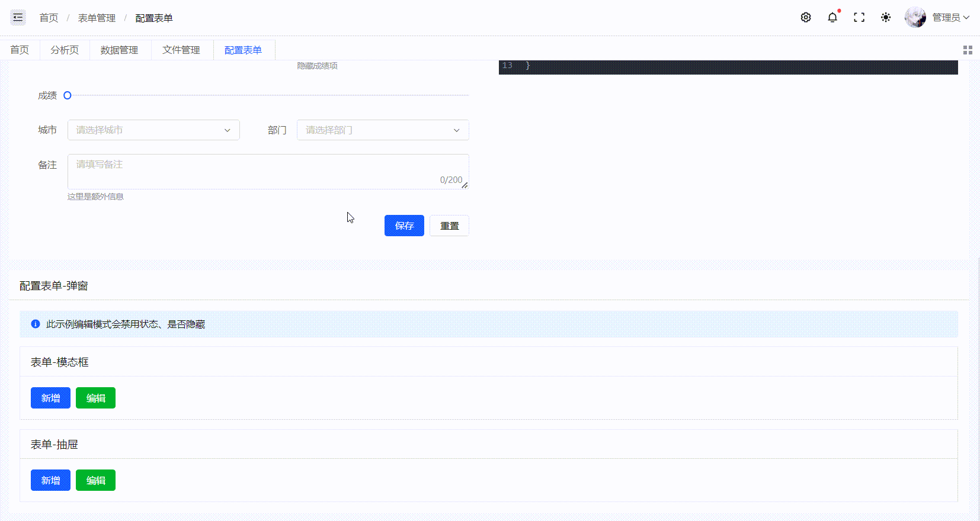Click the 0/200 character counter
The image size is (980, 521).
click(451, 180)
